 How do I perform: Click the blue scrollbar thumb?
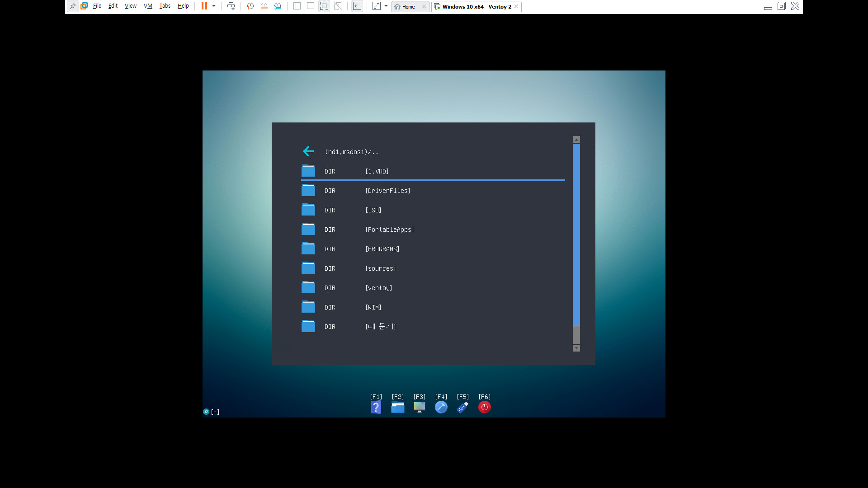click(x=576, y=235)
